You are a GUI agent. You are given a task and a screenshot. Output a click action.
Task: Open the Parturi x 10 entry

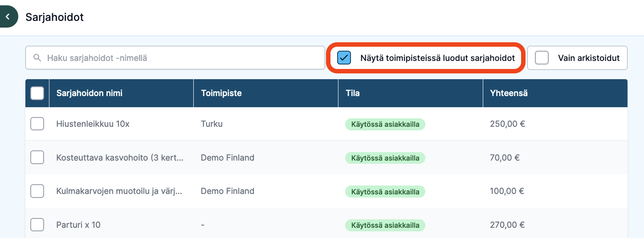(x=78, y=225)
